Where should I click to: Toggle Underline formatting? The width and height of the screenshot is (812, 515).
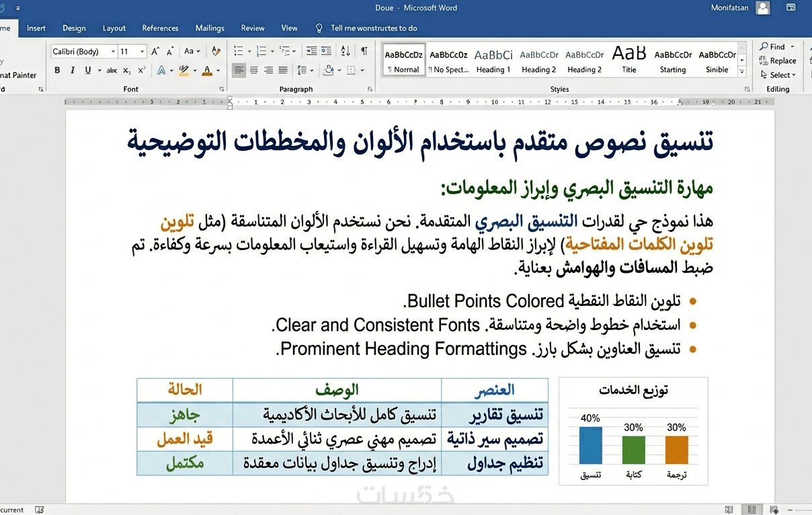tap(88, 70)
